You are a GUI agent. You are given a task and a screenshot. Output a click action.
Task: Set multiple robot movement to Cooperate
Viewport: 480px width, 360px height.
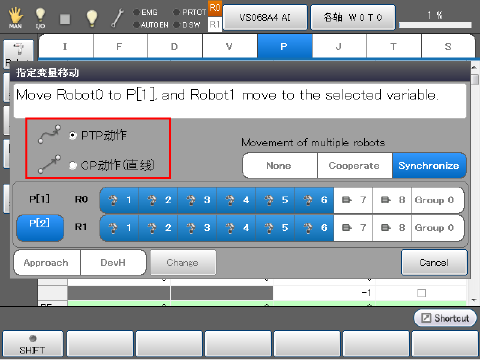[355, 166]
